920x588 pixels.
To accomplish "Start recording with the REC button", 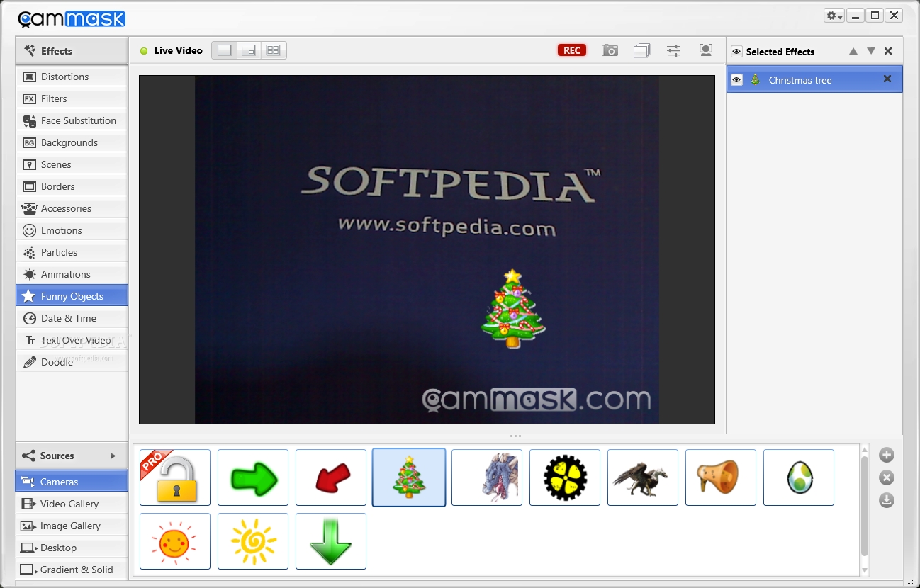I will point(572,50).
